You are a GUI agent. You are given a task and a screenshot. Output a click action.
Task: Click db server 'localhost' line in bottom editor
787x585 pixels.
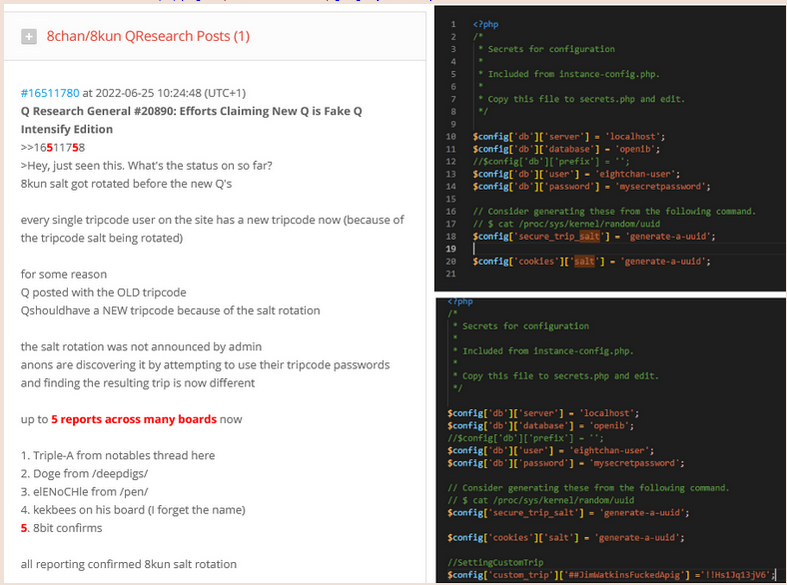(543, 413)
